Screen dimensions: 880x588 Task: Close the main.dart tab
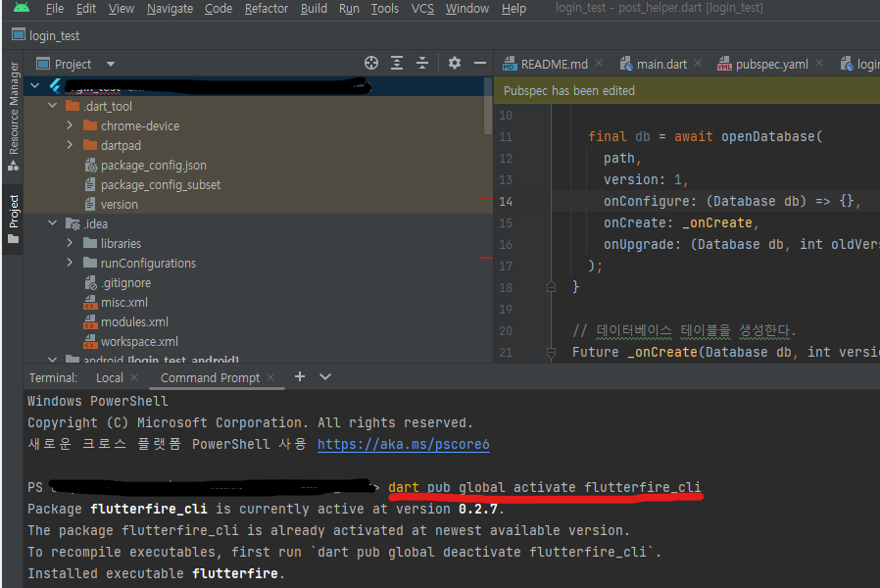698,63
